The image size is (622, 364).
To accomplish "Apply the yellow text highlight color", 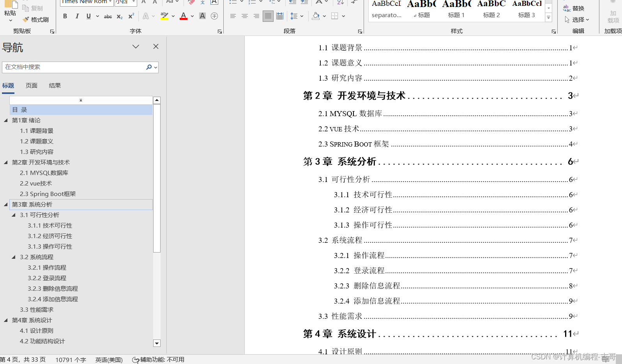I will 164,16.
